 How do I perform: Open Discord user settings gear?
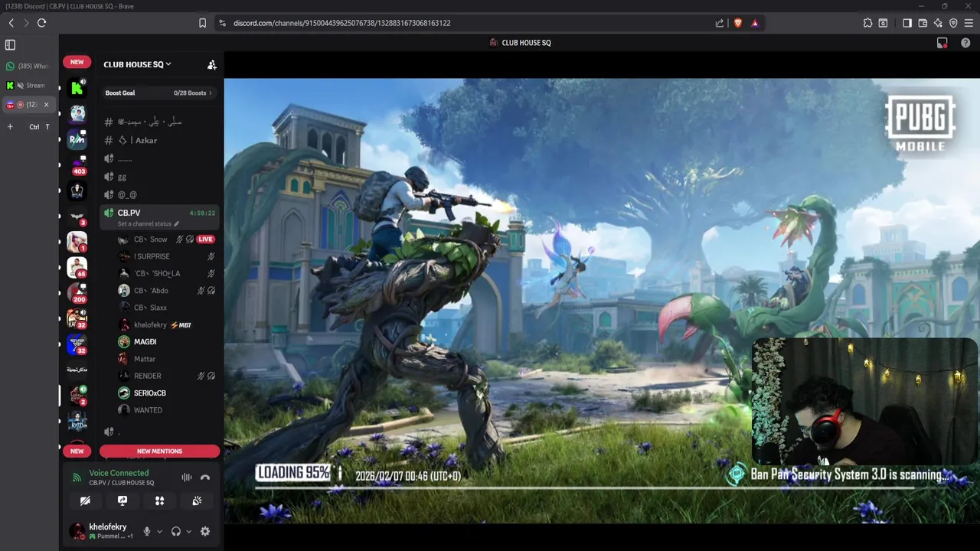tap(205, 531)
